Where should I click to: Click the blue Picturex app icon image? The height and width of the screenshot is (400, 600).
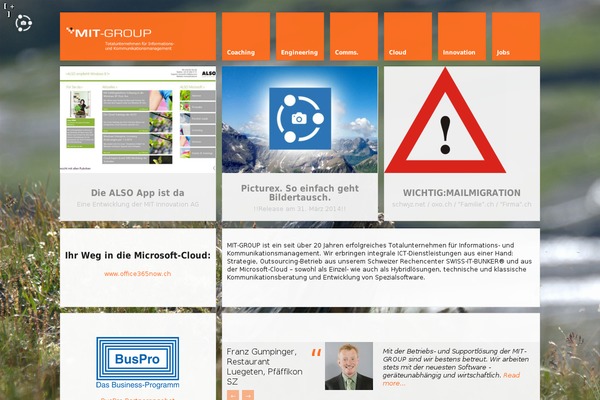point(300,119)
